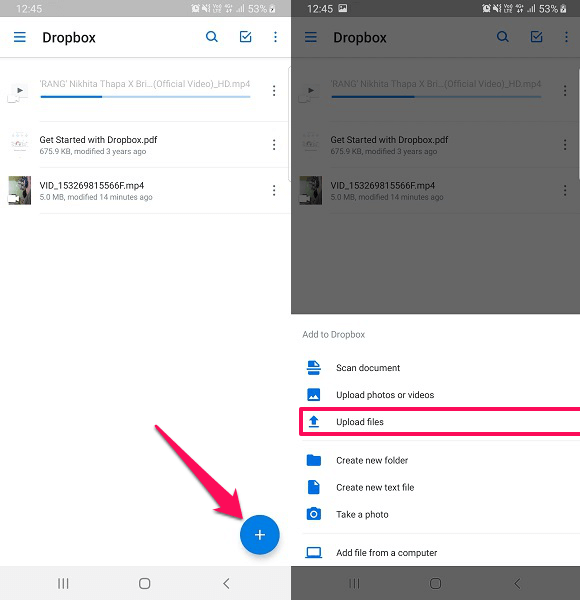Viewport: 580px width, 600px height.
Task: Tap the Scan document icon
Action: click(x=314, y=367)
